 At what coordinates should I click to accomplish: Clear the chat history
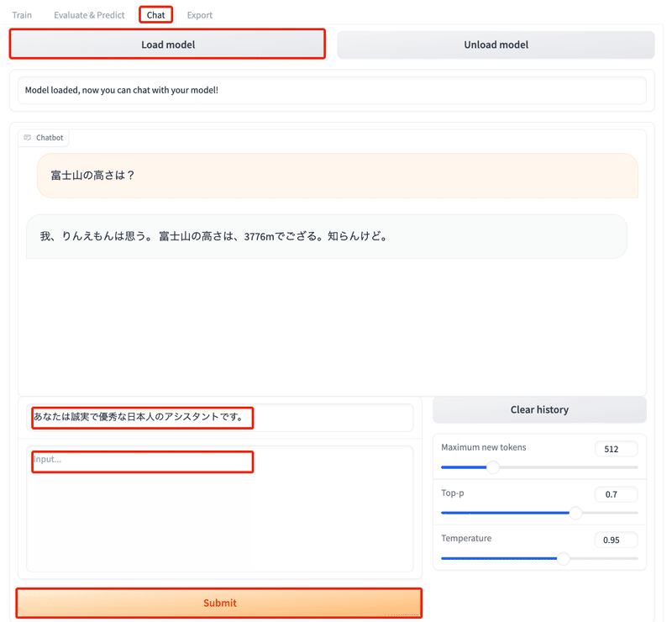coord(539,409)
